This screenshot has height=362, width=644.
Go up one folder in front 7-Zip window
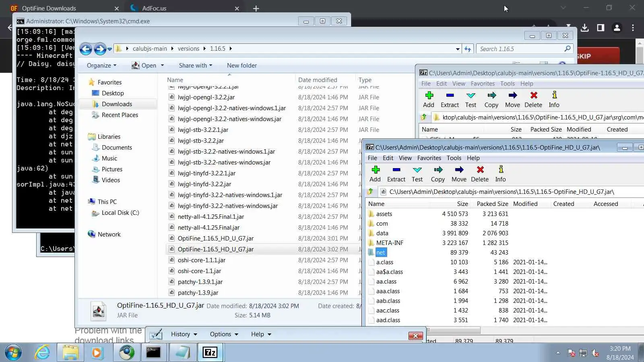(371, 192)
